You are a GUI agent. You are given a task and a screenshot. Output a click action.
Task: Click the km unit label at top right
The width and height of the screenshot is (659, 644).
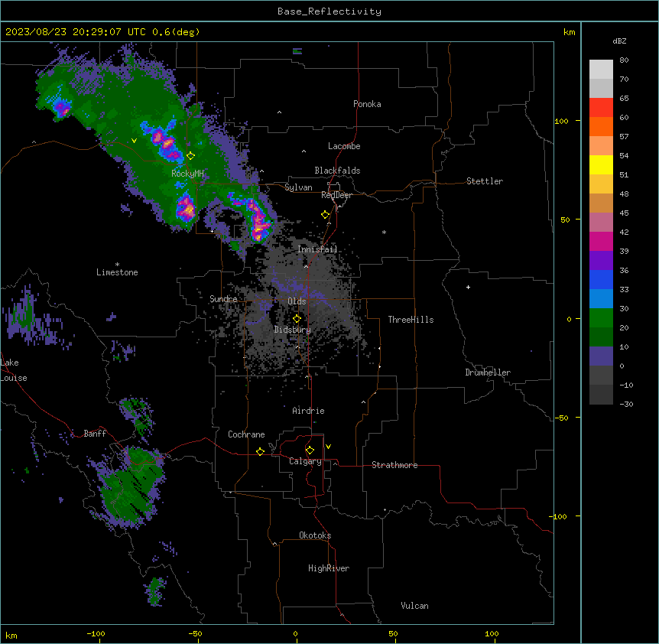pyautogui.click(x=569, y=32)
